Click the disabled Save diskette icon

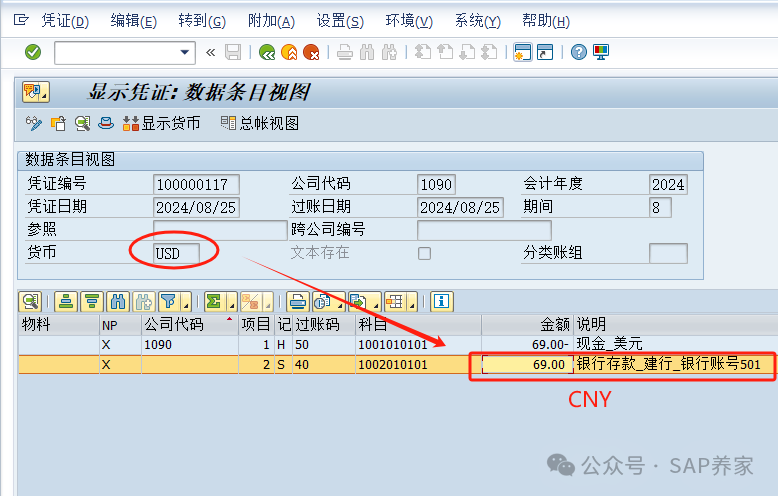[x=233, y=52]
